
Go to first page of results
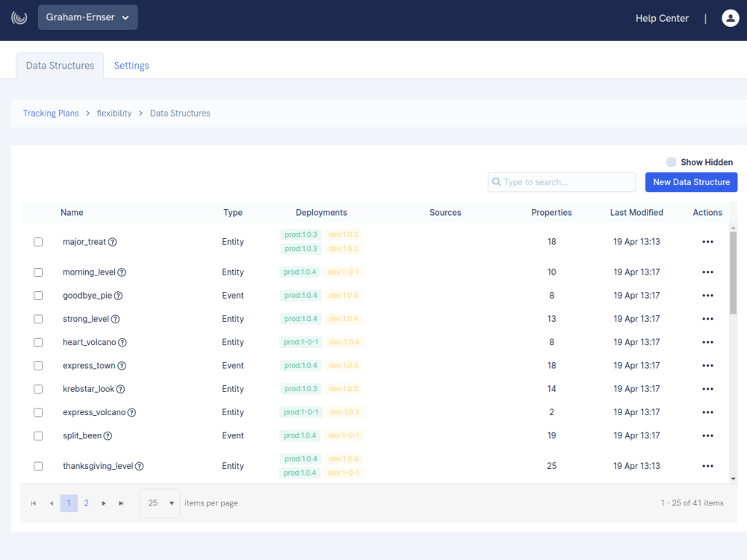click(x=34, y=503)
